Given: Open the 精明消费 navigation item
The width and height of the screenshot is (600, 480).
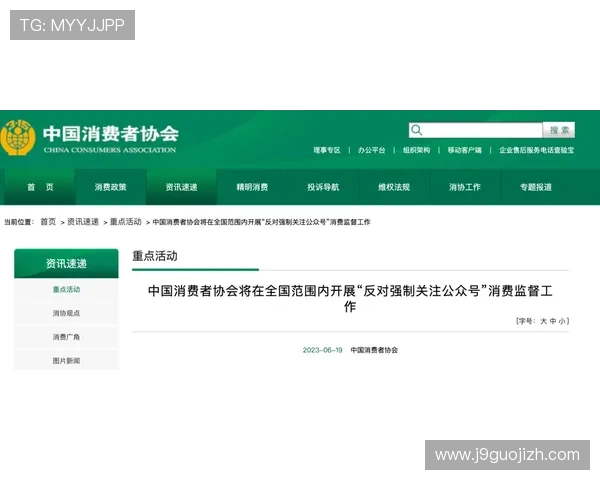Looking at the screenshot, I should (x=252, y=187).
